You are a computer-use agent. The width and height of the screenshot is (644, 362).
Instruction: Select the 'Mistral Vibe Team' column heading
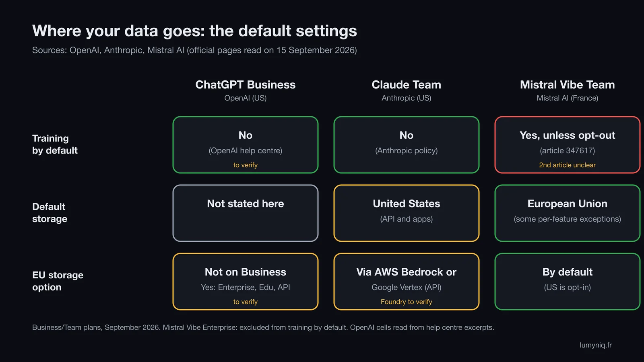coord(568,84)
